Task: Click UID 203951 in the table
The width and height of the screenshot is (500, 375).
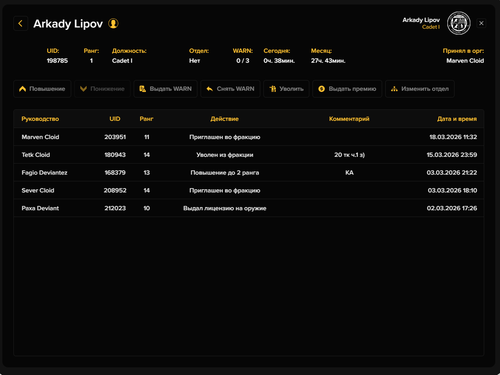Action: pos(115,137)
